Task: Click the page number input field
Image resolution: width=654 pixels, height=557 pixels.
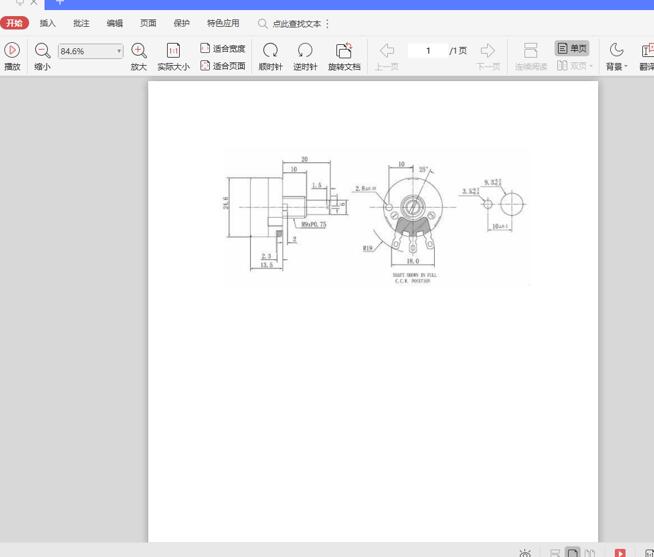Action: click(x=428, y=50)
